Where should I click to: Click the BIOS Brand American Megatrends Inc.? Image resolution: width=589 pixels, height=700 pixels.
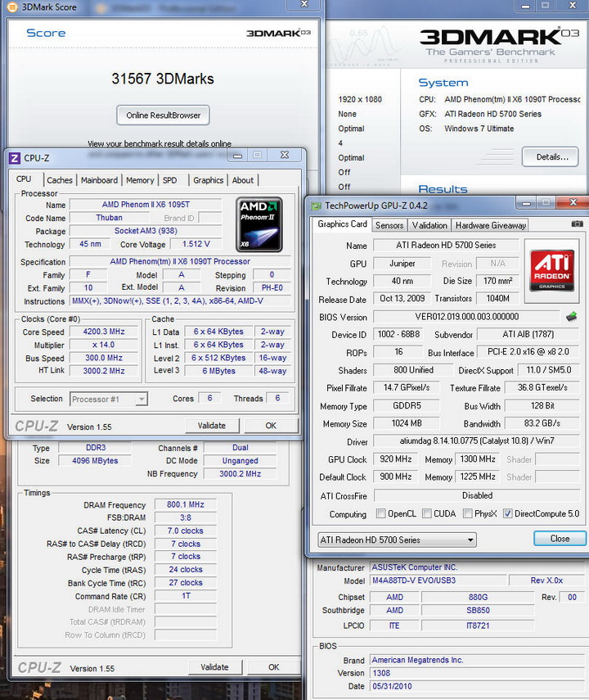click(x=478, y=660)
